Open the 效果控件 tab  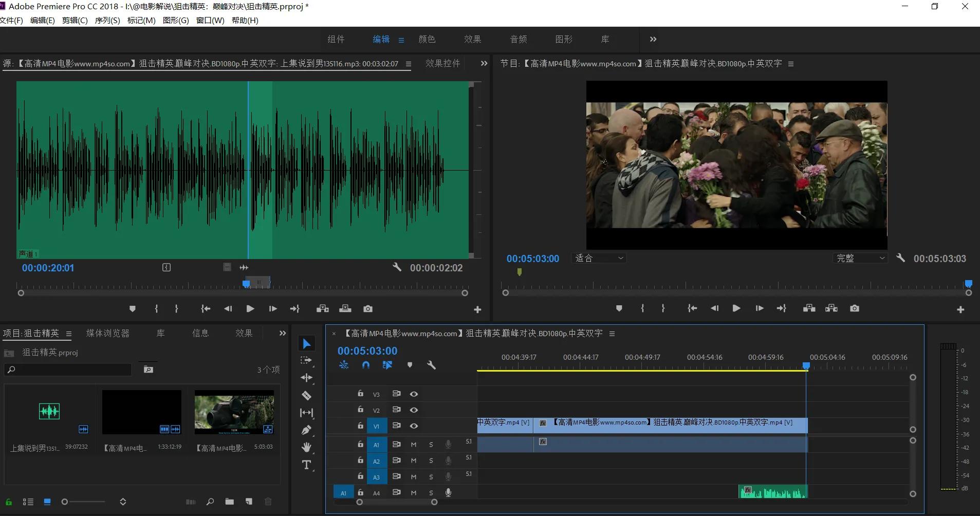tap(443, 63)
